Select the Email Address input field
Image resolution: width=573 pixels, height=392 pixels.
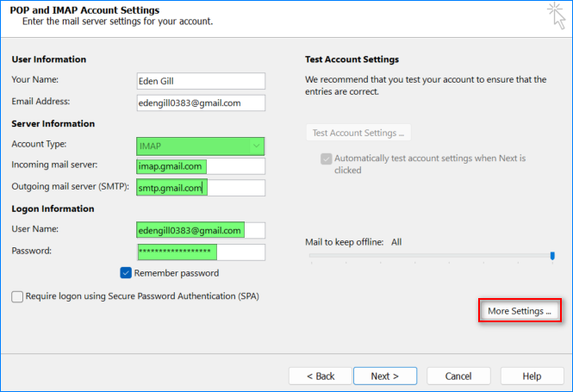(200, 103)
